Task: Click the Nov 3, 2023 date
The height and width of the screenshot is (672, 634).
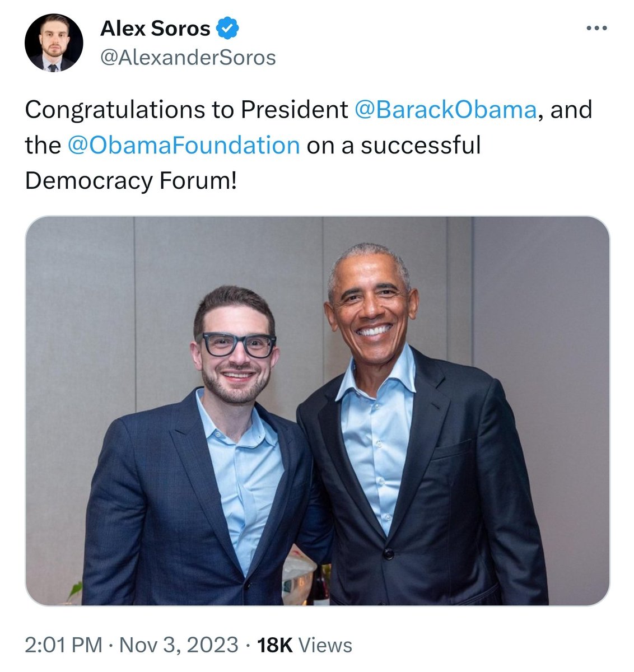Action: (179, 645)
